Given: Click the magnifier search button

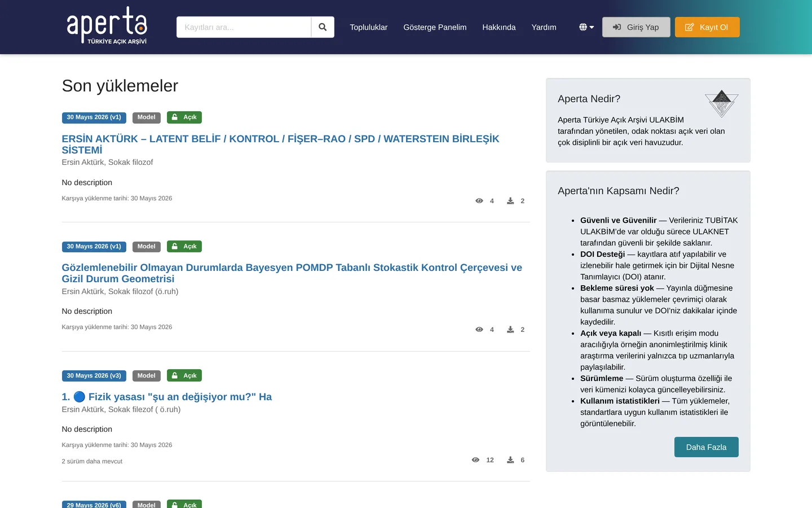Looking at the screenshot, I should pos(323,27).
